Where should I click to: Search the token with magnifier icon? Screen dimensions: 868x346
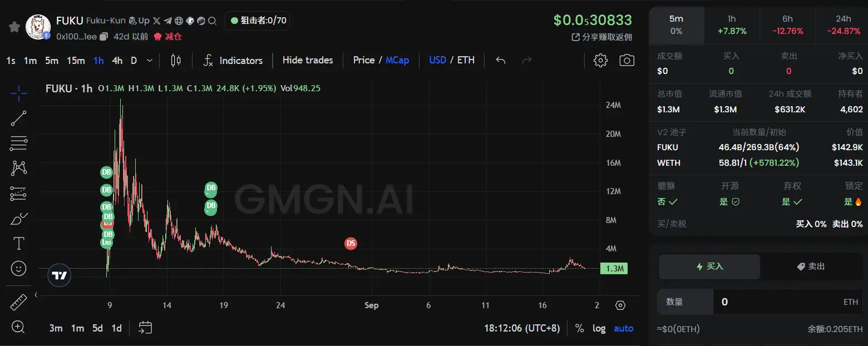[x=212, y=21]
